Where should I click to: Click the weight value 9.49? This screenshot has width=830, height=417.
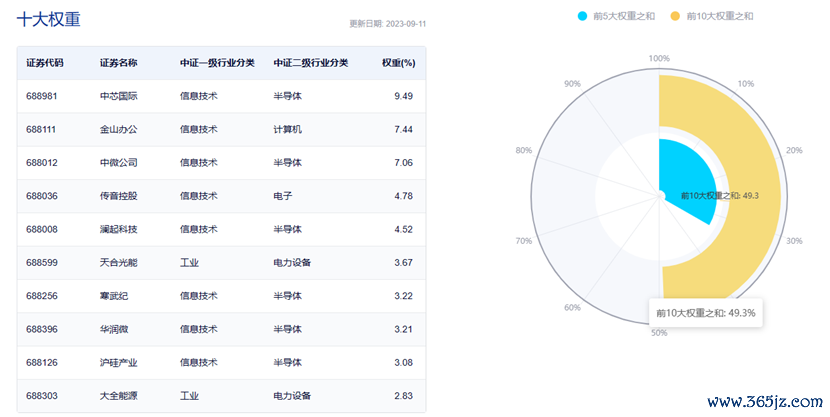point(403,96)
